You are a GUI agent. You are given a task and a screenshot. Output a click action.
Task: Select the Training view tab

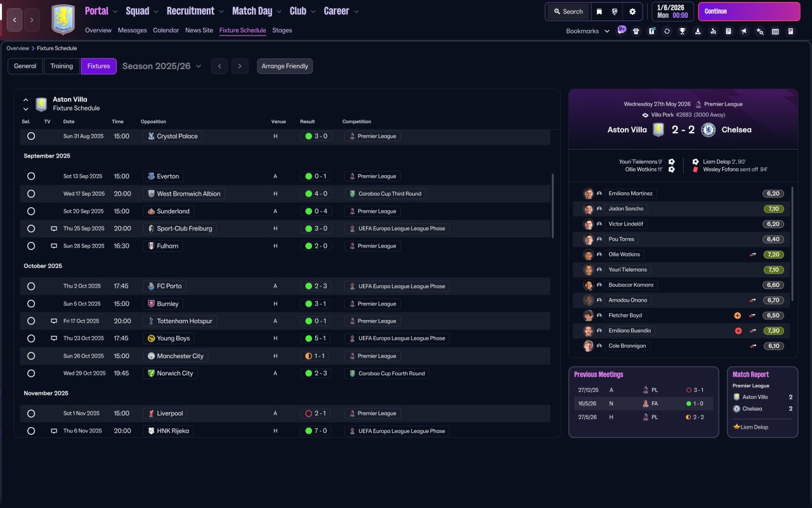pyautogui.click(x=62, y=66)
